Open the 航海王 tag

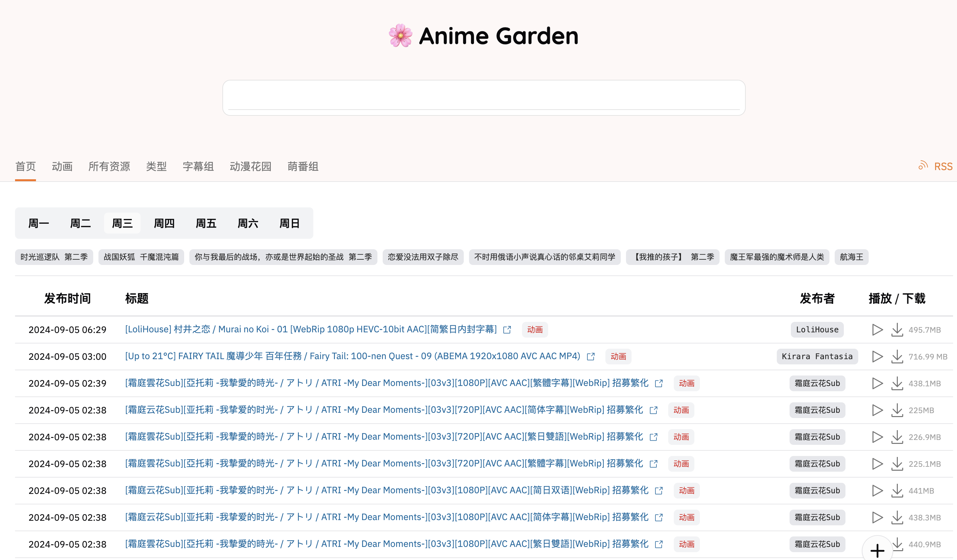click(x=851, y=257)
